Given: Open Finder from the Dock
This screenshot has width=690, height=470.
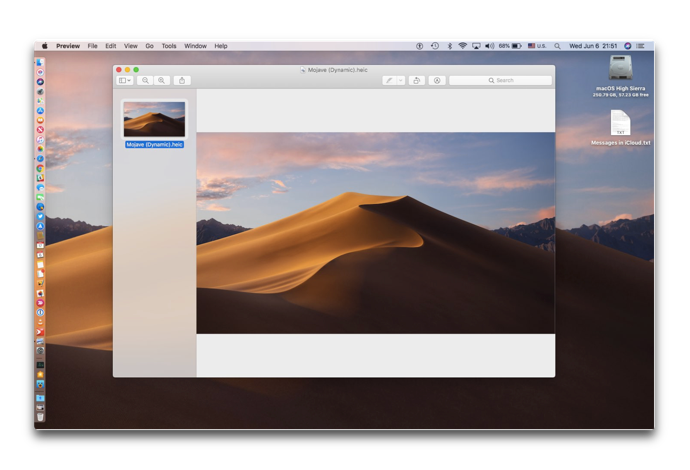Looking at the screenshot, I should (x=40, y=62).
